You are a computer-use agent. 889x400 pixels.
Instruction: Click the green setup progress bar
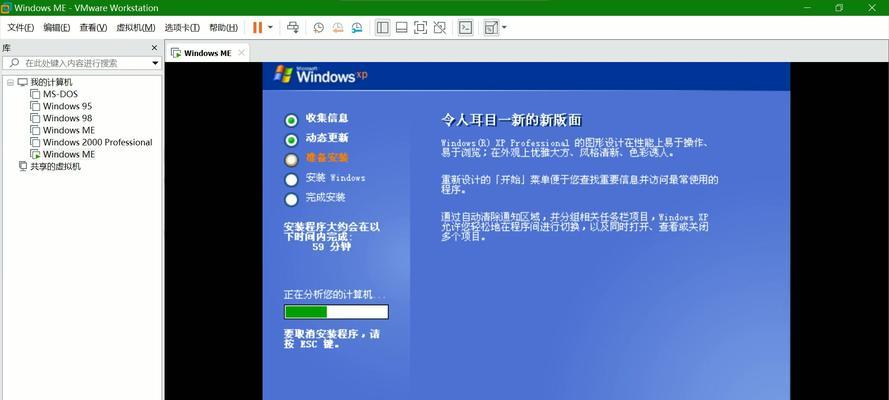pyautogui.click(x=336, y=312)
